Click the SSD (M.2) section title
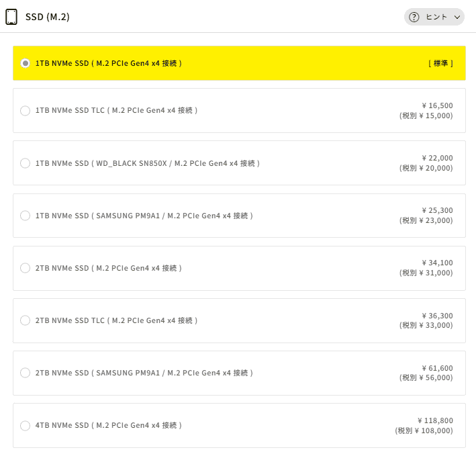This screenshot has height=452, width=476. pyautogui.click(x=48, y=17)
